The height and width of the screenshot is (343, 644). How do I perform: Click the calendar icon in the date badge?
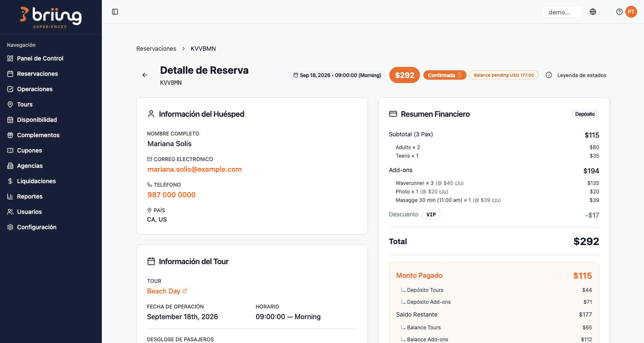point(296,75)
